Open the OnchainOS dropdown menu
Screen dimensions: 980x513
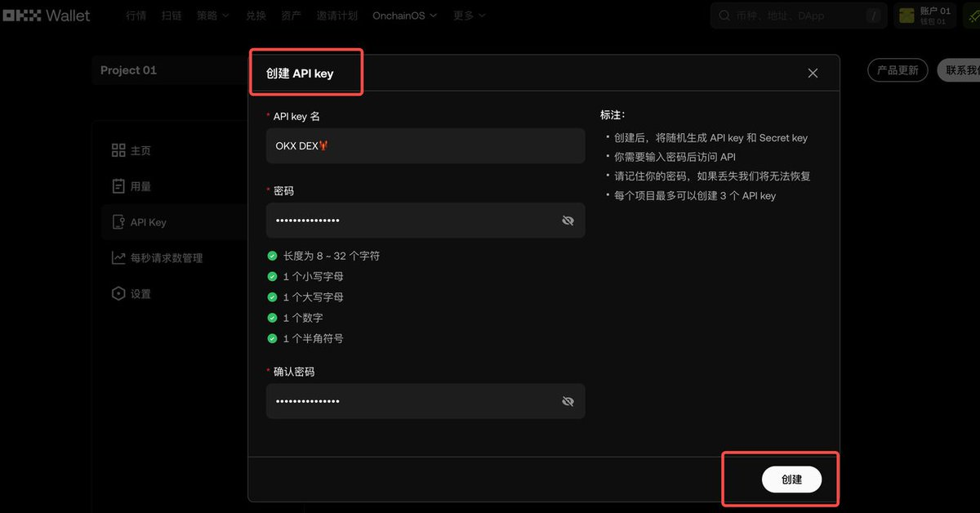pos(404,15)
